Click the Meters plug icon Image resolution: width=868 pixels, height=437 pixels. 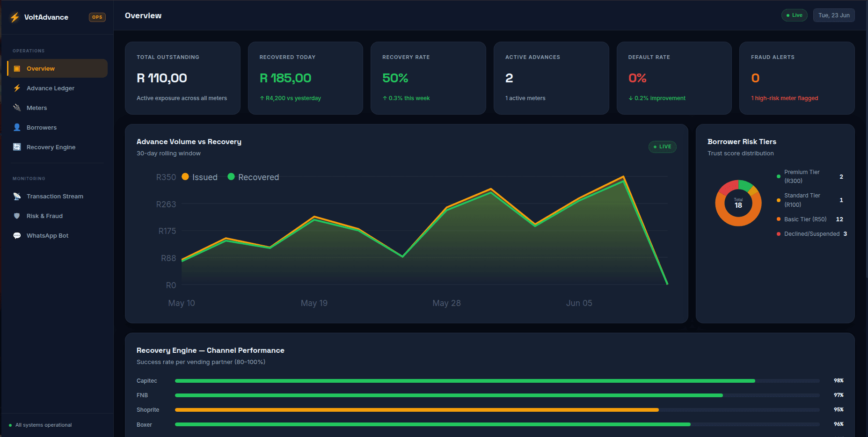pos(17,108)
